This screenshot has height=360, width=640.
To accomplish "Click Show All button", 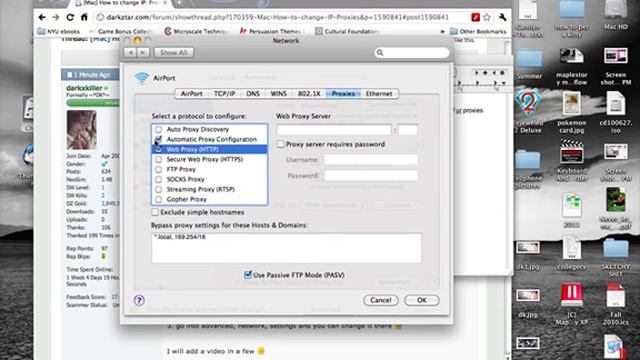I will pyautogui.click(x=174, y=53).
